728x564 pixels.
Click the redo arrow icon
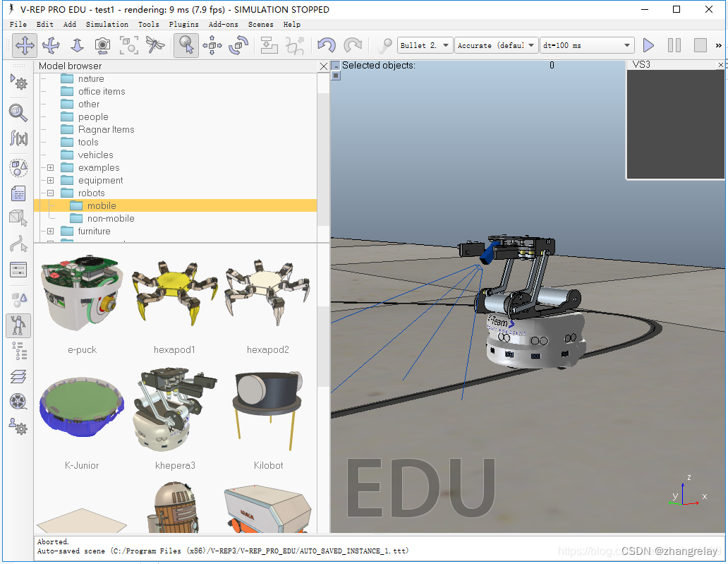point(353,45)
